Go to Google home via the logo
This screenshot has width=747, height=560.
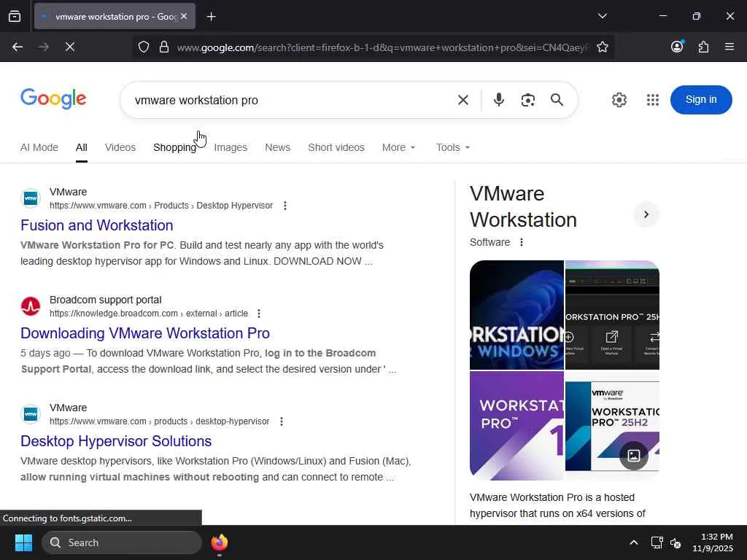coord(53,98)
